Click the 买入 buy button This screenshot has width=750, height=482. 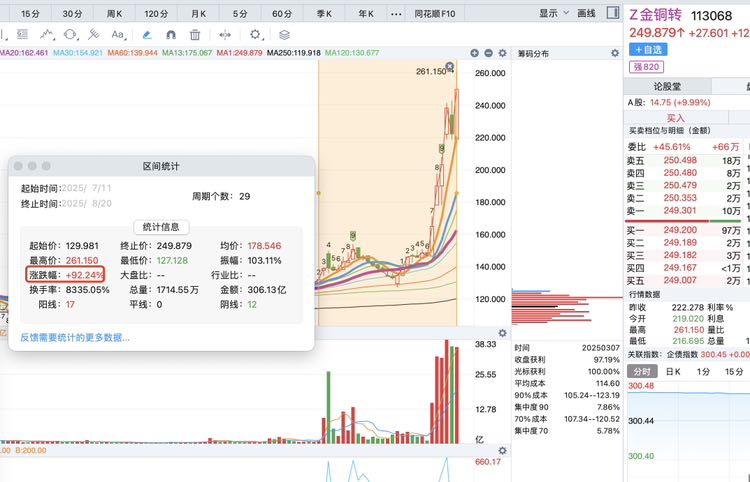675,118
